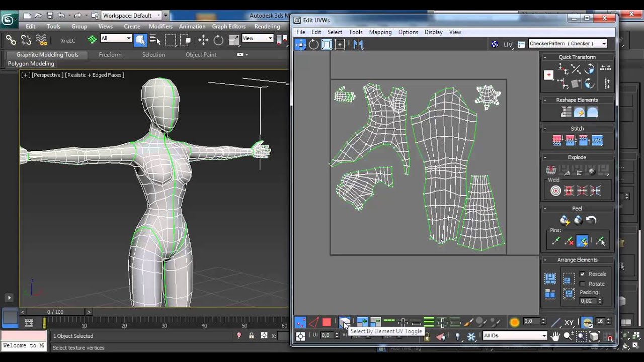Select the Move tool in Edit UVWs toolbar
644x362 pixels.
click(300, 44)
